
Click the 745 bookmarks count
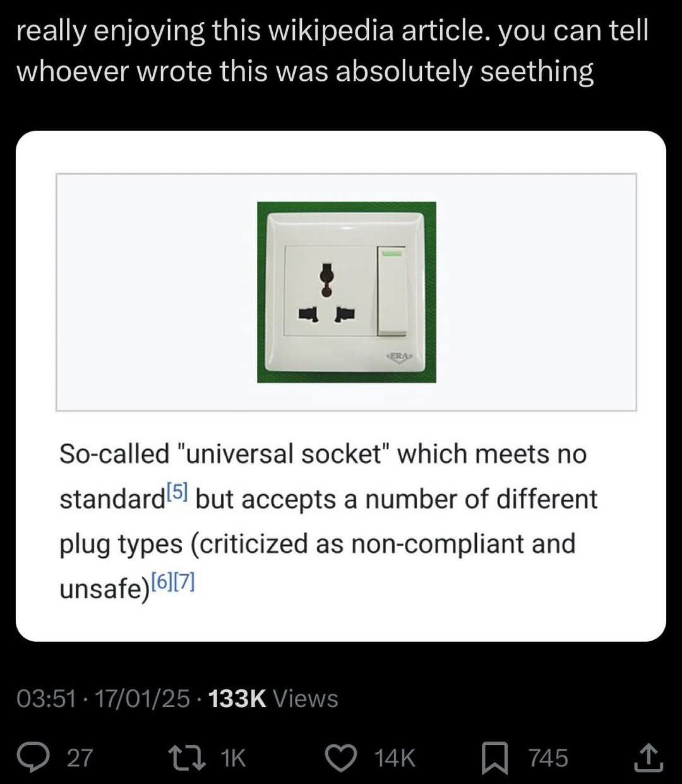point(548,758)
